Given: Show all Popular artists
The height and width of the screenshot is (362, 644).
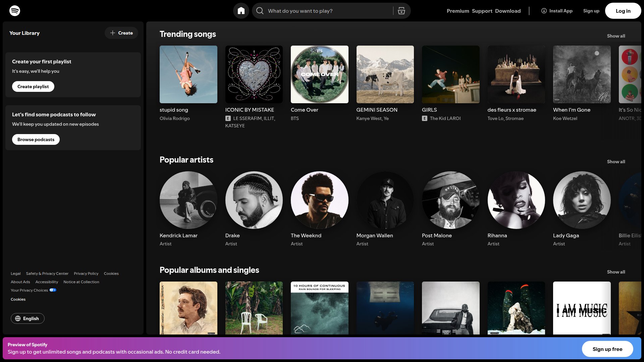Looking at the screenshot, I should point(616,162).
